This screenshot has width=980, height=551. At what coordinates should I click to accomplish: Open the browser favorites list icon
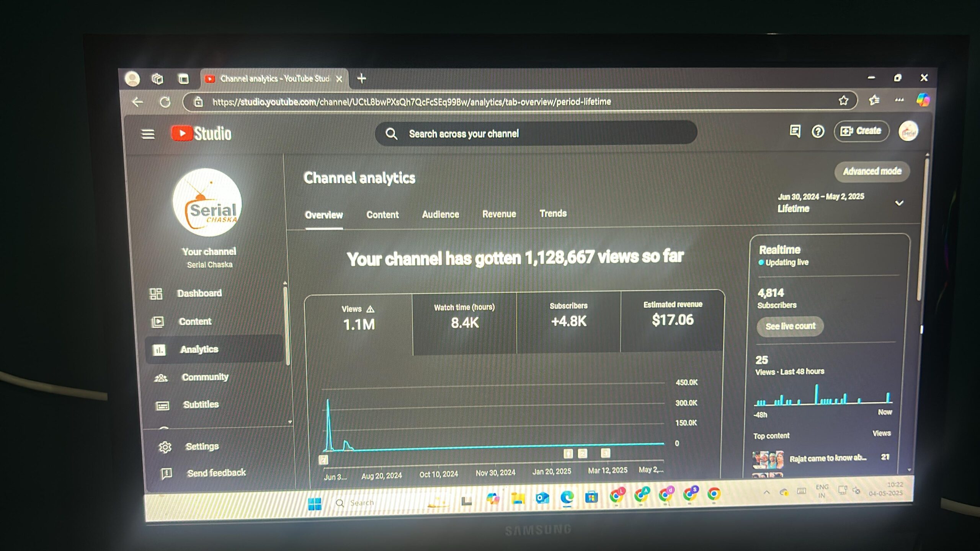coord(874,100)
